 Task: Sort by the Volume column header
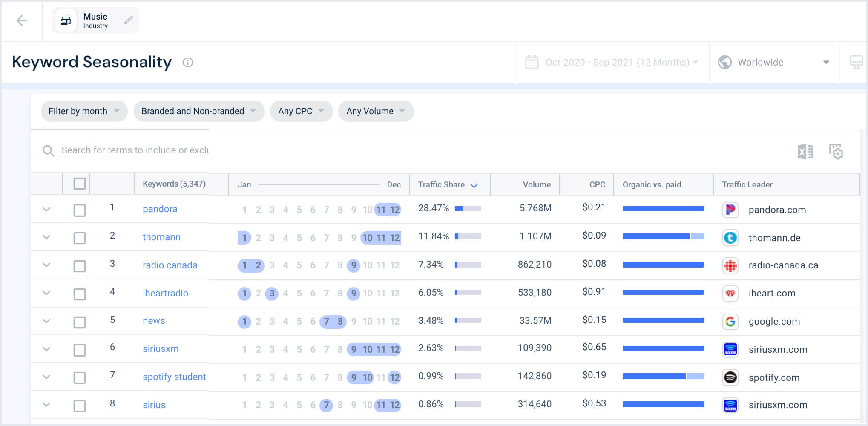(537, 184)
